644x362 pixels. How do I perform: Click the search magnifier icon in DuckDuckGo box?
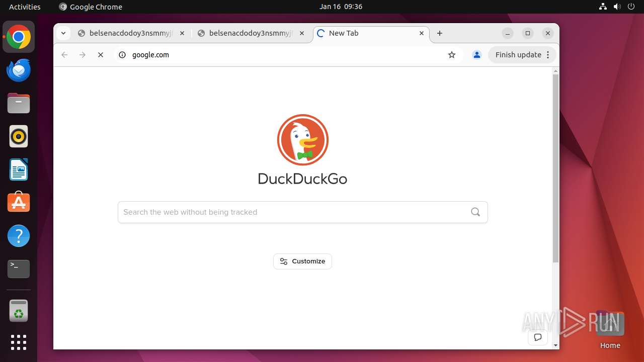475,212
